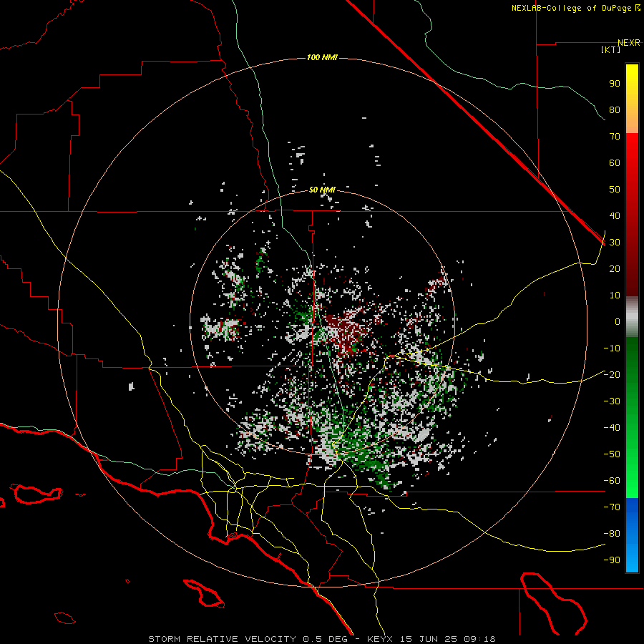Screen dimensions: 644x644
Task: Click the 70 value on the velocity scale
Action: point(615,137)
